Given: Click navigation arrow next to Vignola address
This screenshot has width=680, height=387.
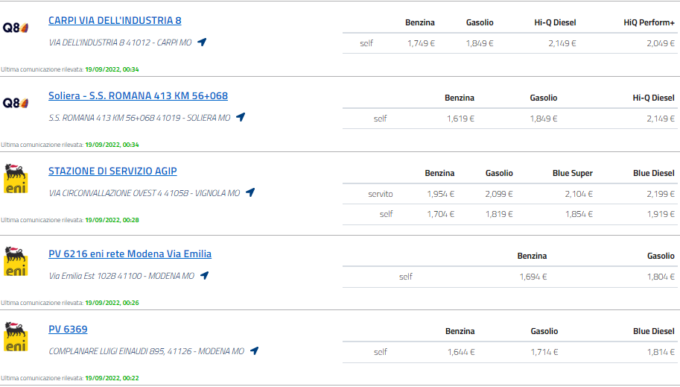Looking at the screenshot, I should (x=250, y=192).
